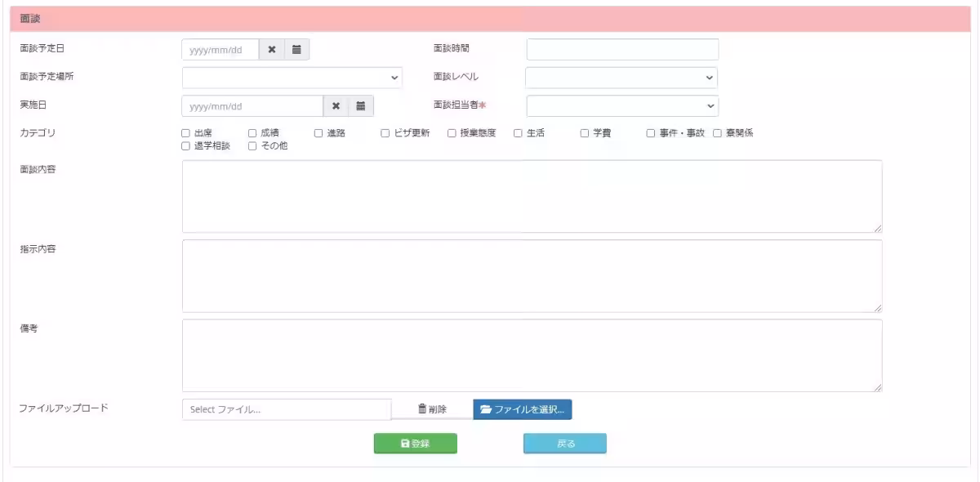Click into the 指示内容 text area
This screenshot has height=482, width=980.
[x=532, y=275]
